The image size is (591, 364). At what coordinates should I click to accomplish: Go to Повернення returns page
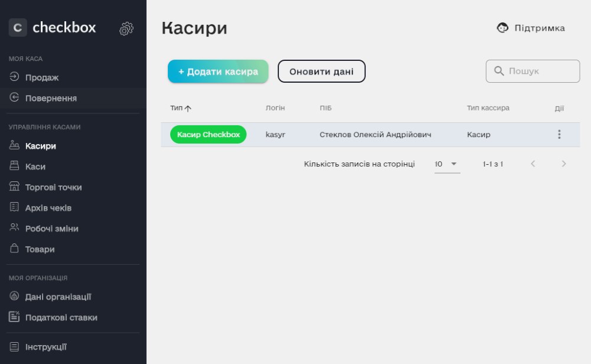coord(50,98)
